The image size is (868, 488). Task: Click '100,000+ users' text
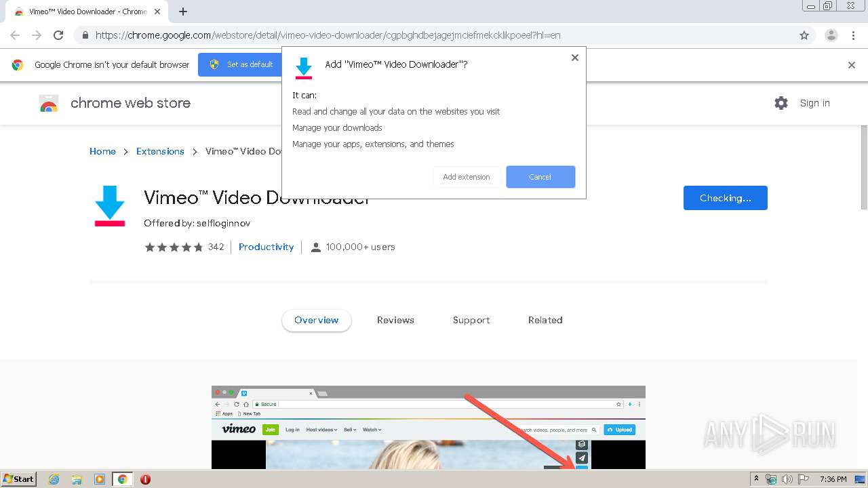click(x=360, y=247)
